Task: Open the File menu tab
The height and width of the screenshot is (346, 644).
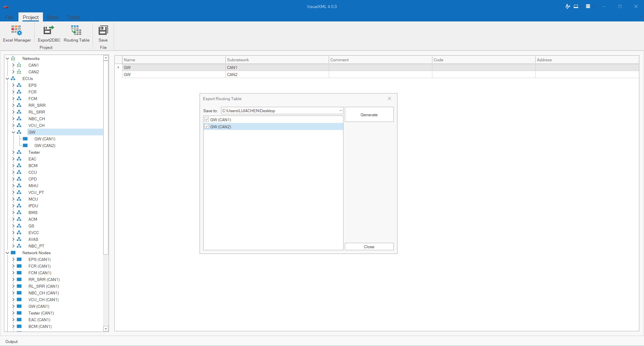Action: [x=9, y=17]
